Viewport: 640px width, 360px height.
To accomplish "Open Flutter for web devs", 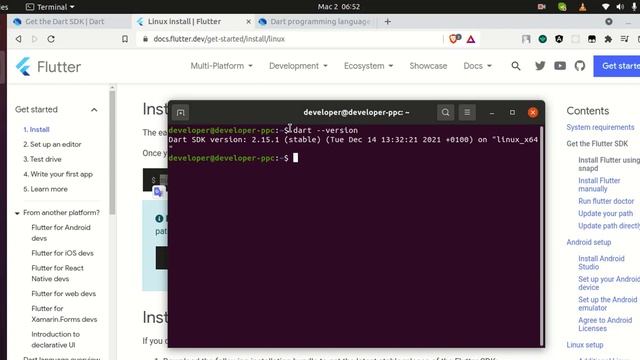I will point(64,293).
